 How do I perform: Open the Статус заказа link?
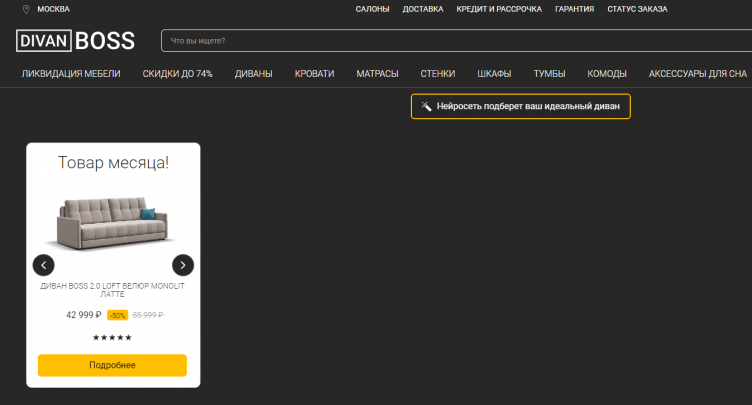tap(637, 9)
